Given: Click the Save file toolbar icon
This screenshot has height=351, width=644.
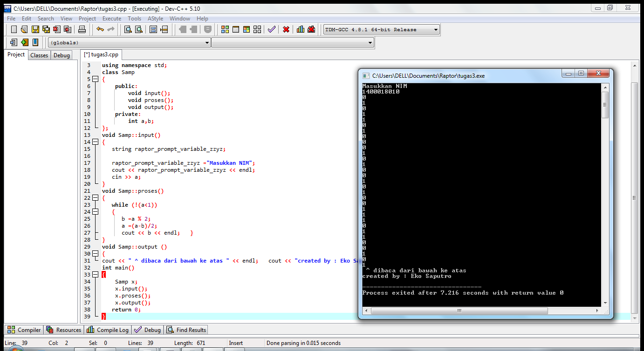Looking at the screenshot, I should click(35, 29).
